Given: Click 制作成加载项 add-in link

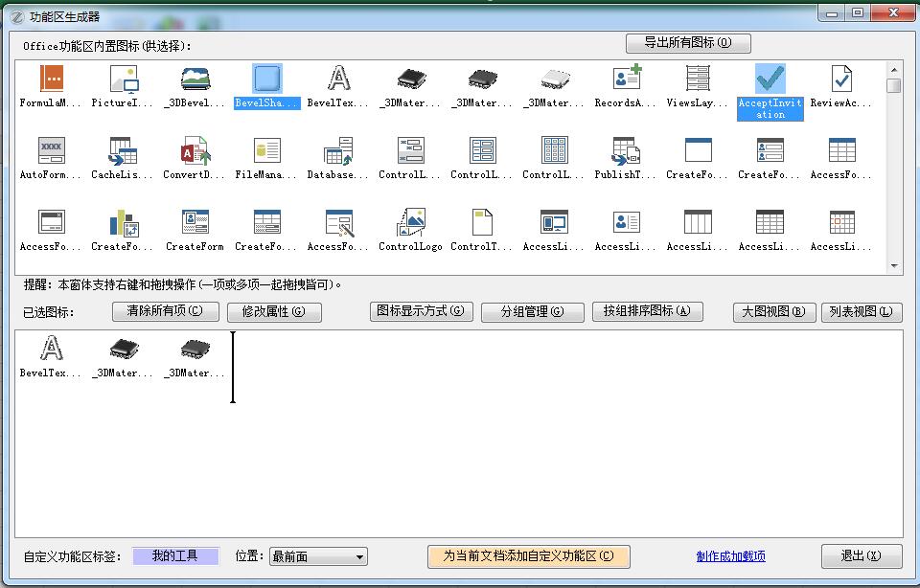Looking at the screenshot, I should 730,556.
